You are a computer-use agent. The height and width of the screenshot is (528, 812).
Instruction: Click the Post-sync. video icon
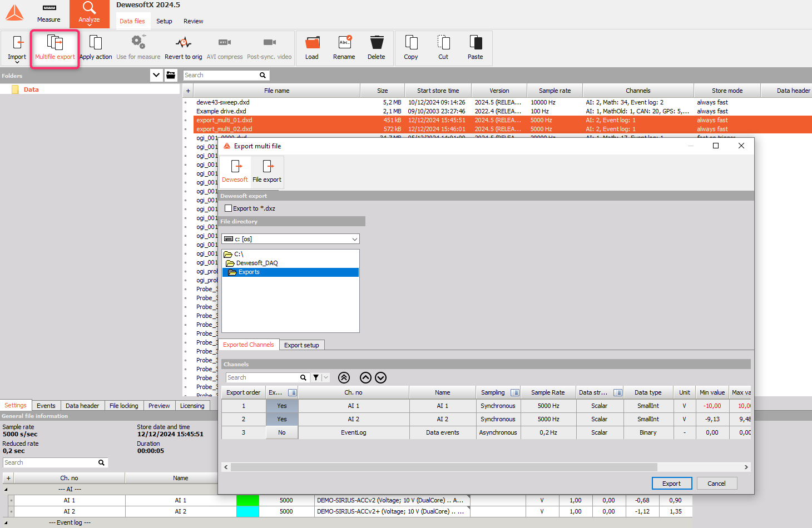269,42
